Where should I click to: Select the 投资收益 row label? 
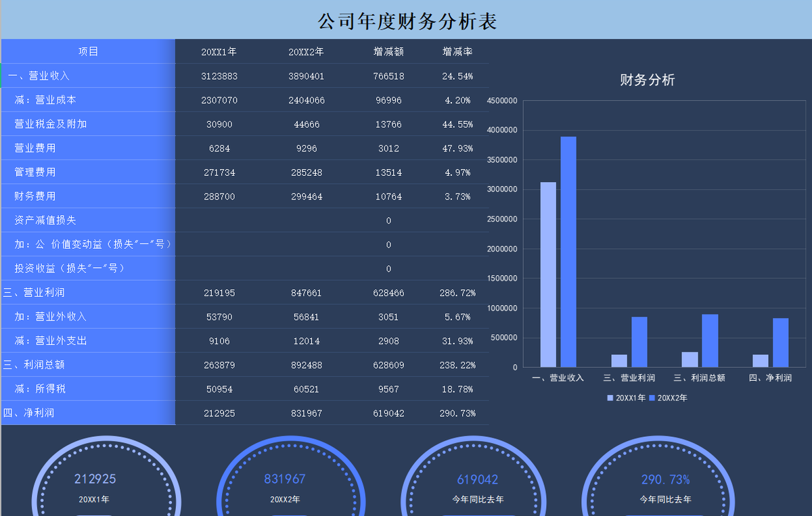(x=70, y=268)
